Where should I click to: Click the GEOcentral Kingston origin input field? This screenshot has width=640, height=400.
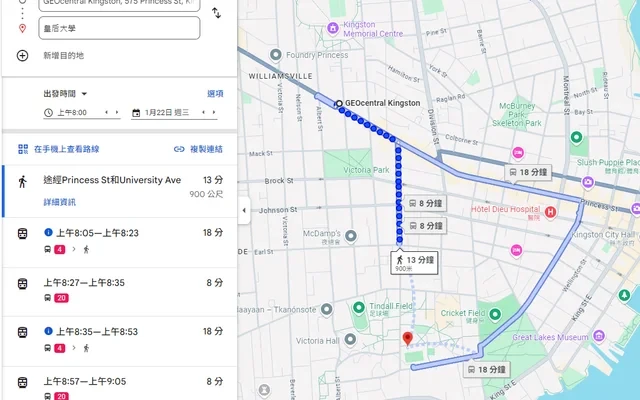coord(119,4)
